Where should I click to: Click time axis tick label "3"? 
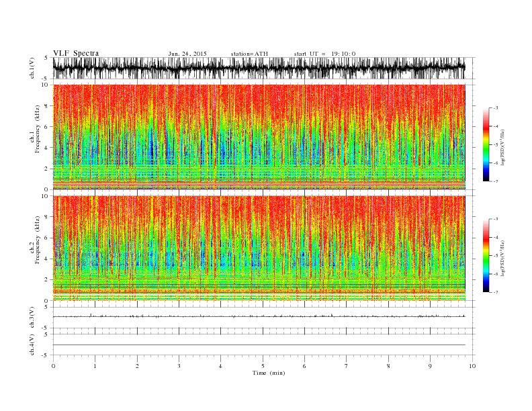click(179, 366)
